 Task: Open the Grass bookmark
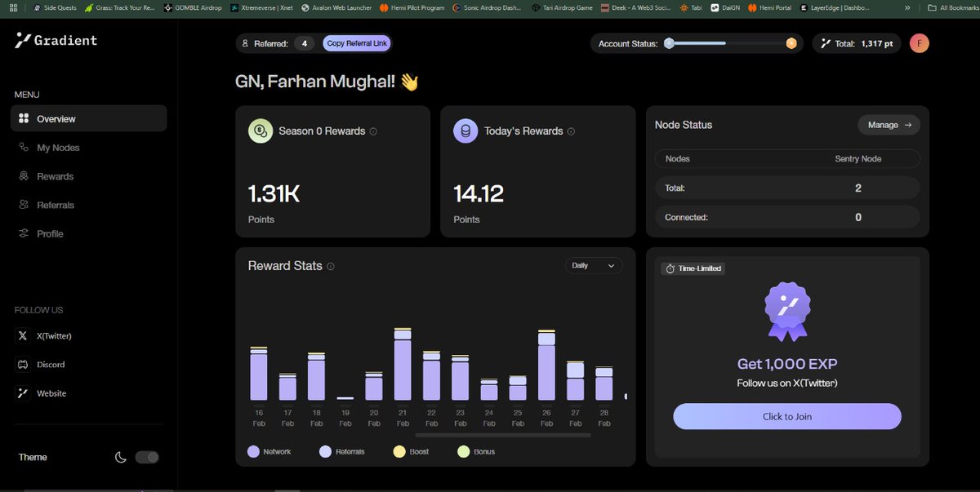[x=122, y=7]
